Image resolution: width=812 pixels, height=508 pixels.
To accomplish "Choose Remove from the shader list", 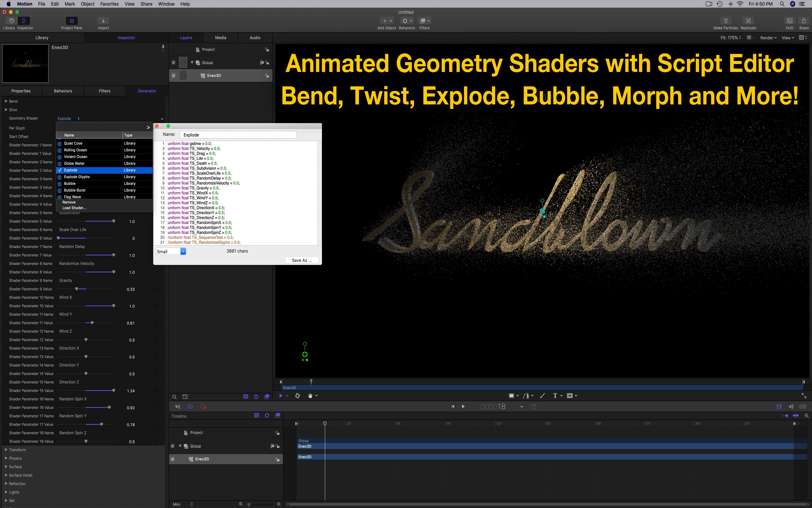I will [x=69, y=202].
